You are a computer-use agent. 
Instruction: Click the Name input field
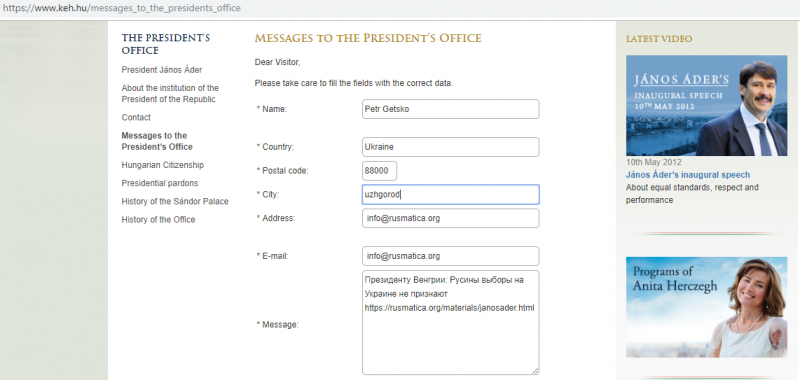(x=451, y=109)
